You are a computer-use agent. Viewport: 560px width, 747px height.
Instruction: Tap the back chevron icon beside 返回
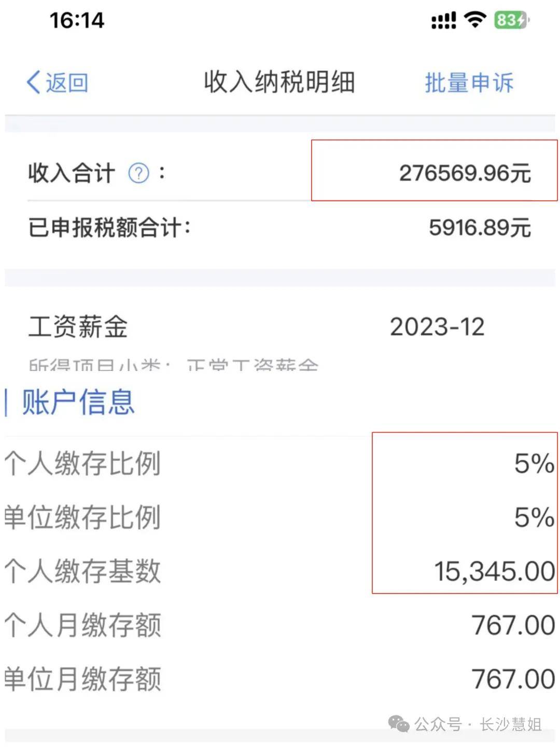tap(32, 82)
